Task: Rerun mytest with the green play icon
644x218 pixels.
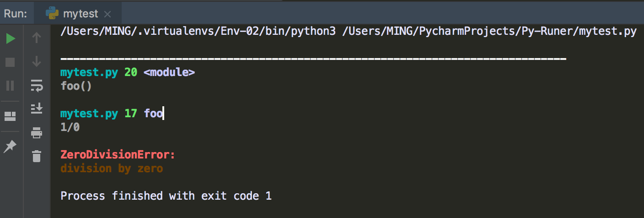Action: 10,38
